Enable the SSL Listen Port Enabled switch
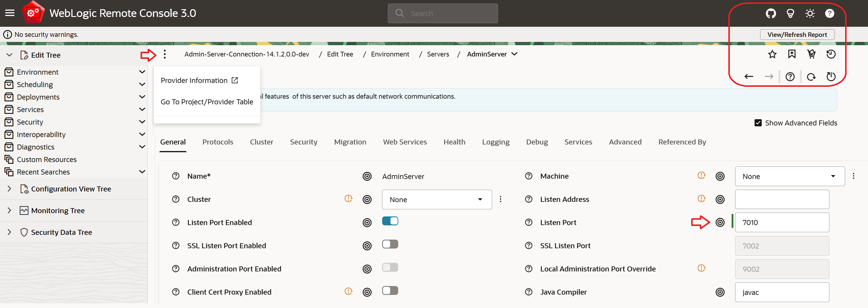This screenshot has width=868, height=308. (x=390, y=244)
